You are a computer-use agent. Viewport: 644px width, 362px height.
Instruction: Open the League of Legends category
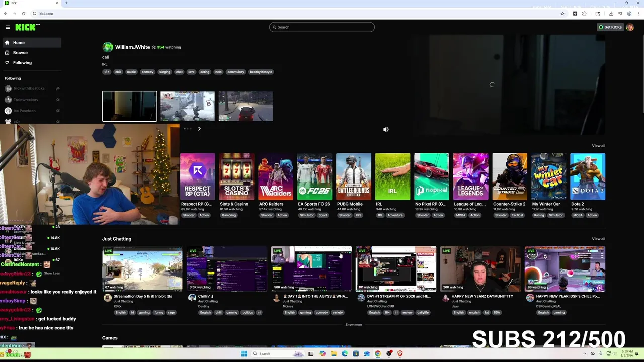470,176
